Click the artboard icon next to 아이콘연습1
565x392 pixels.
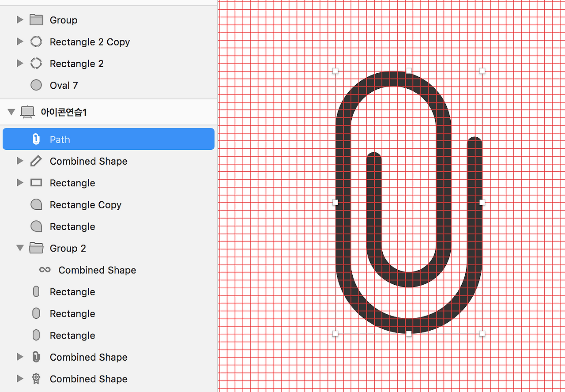coord(28,112)
